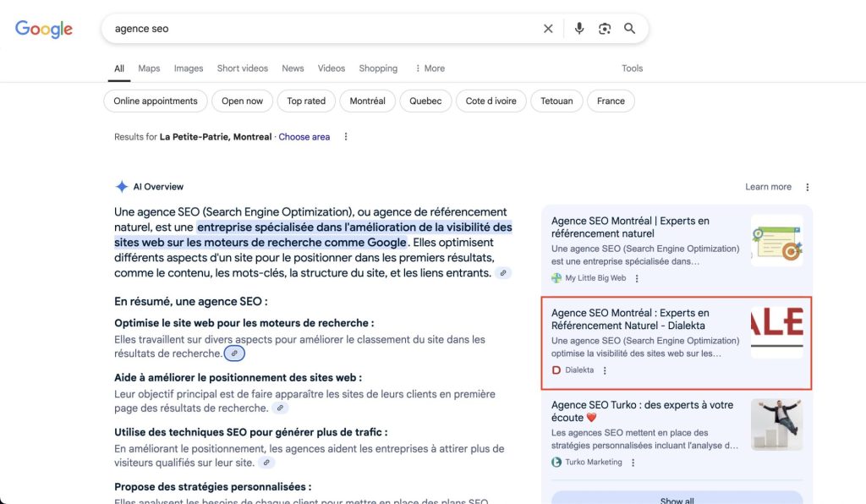Open options for the My Little Big Web source

click(x=637, y=277)
